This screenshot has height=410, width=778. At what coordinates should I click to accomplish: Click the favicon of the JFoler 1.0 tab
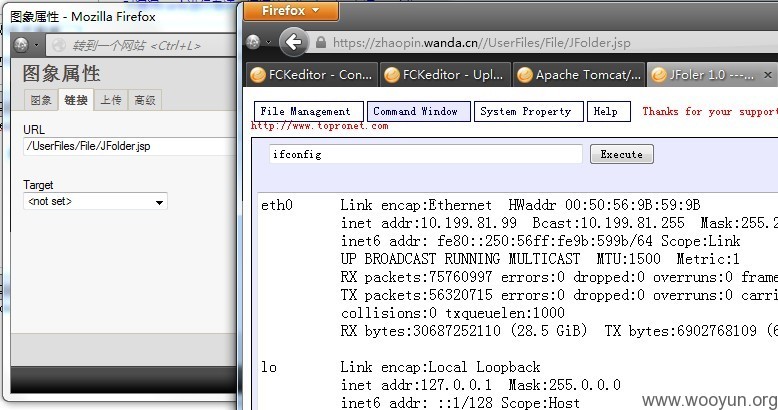point(659,75)
